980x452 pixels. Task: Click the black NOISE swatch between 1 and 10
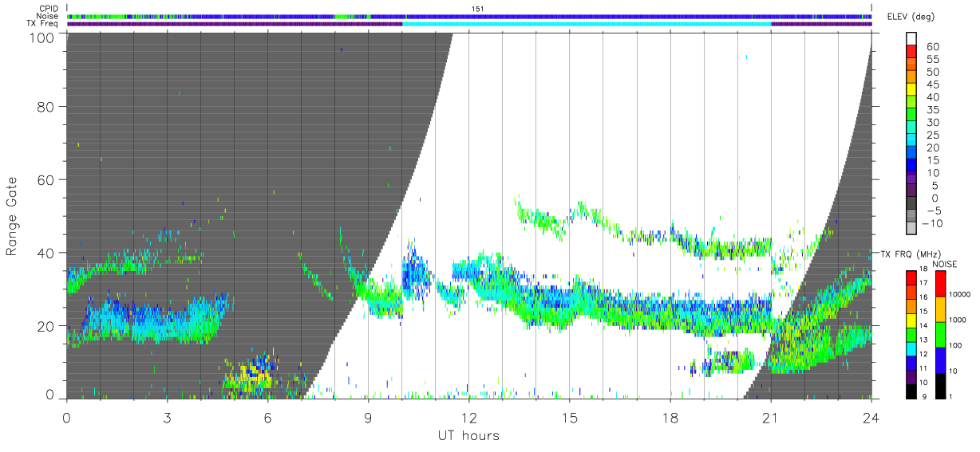click(x=939, y=385)
